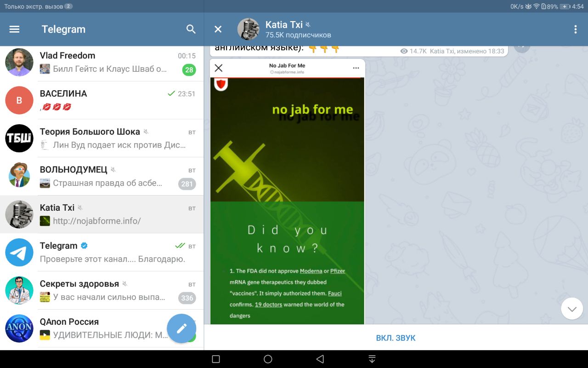Tap Android back triangle button
The height and width of the screenshot is (368, 588).
[x=320, y=359]
